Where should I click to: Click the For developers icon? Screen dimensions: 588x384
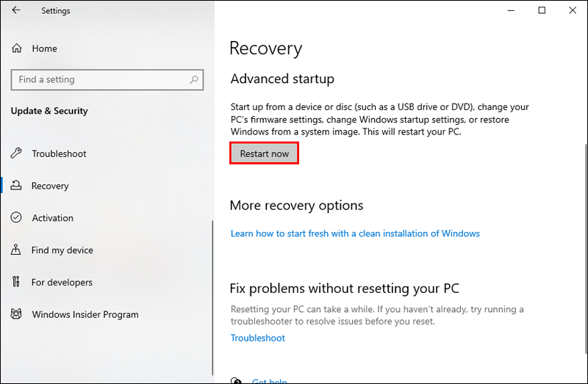tap(17, 283)
